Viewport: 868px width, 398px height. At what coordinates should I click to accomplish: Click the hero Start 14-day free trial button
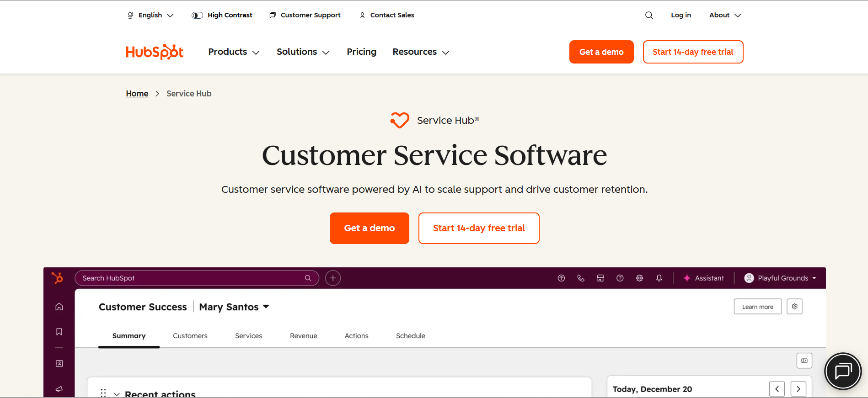tap(479, 228)
